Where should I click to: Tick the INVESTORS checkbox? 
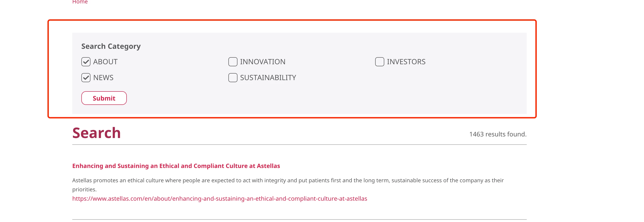click(x=379, y=62)
